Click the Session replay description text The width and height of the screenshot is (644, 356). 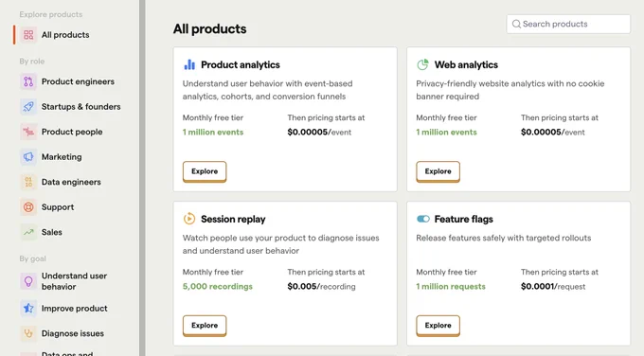pyautogui.click(x=281, y=244)
